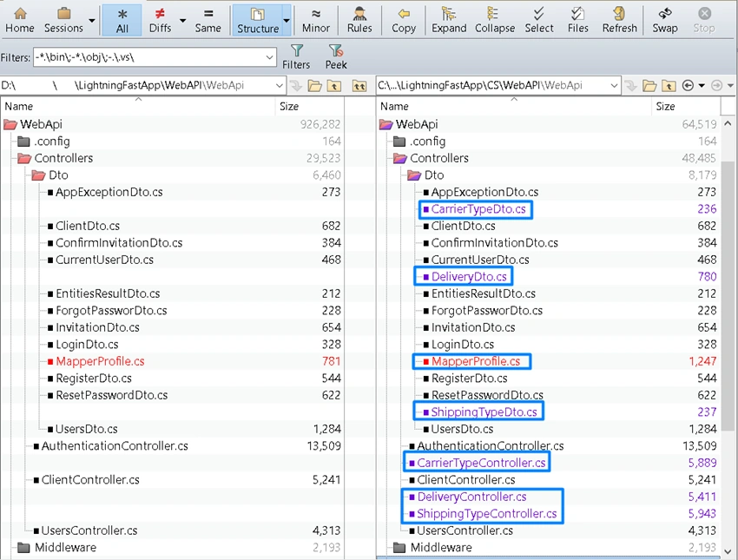The height and width of the screenshot is (560, 738).
Task: Collapse the left WebApi root folder
Action: [10, 124]
